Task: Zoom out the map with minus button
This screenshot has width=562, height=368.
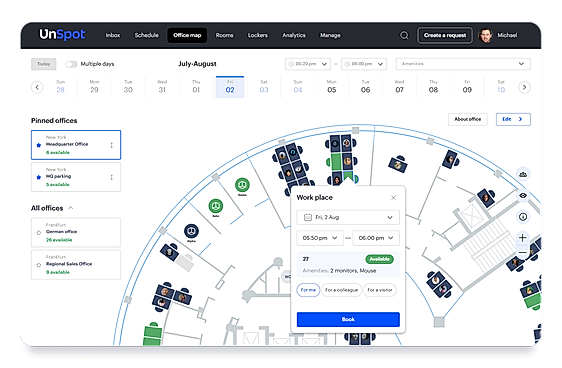Action: pyautogui.click(x=523, y=252)
